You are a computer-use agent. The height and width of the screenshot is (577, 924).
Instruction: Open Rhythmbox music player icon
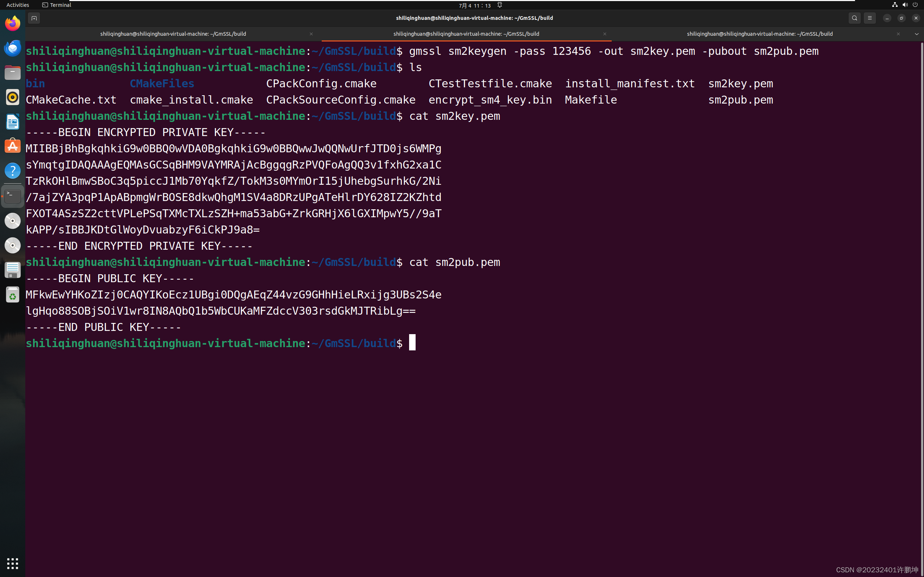point(13,97)
